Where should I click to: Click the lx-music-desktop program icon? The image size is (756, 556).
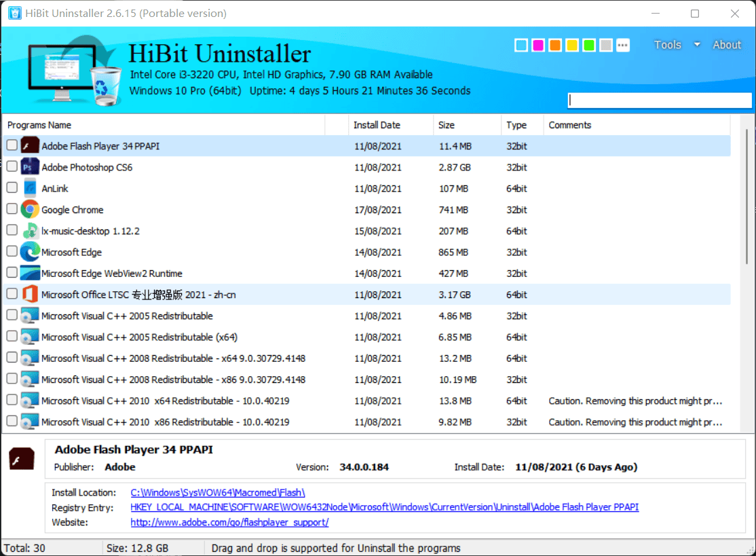(x=30, y=230)
